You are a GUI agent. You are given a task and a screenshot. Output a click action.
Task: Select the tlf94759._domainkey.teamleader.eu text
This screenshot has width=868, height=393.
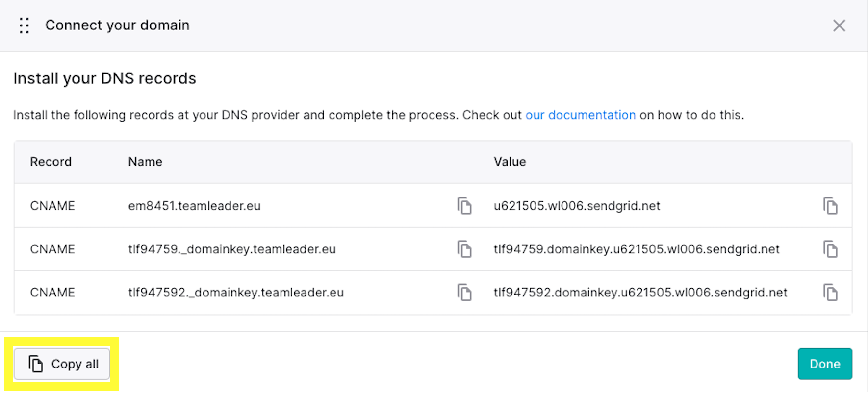coord(232,249)
